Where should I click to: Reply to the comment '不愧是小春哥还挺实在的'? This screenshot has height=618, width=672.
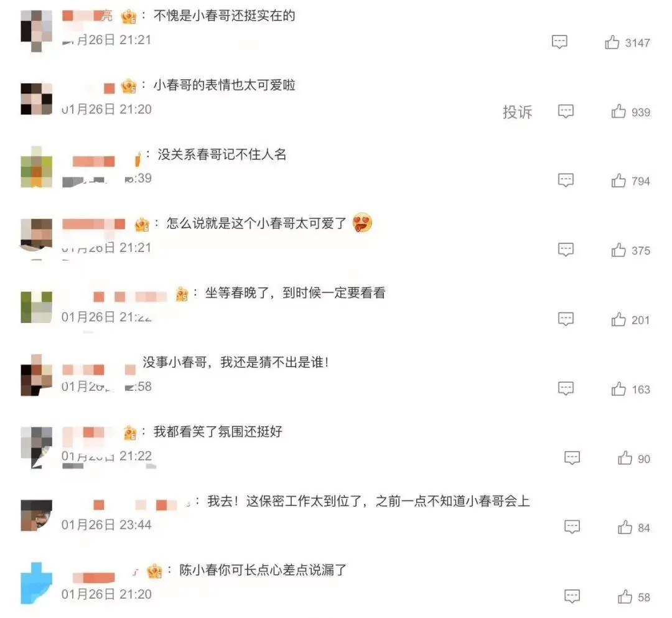(x=559, y=42)
